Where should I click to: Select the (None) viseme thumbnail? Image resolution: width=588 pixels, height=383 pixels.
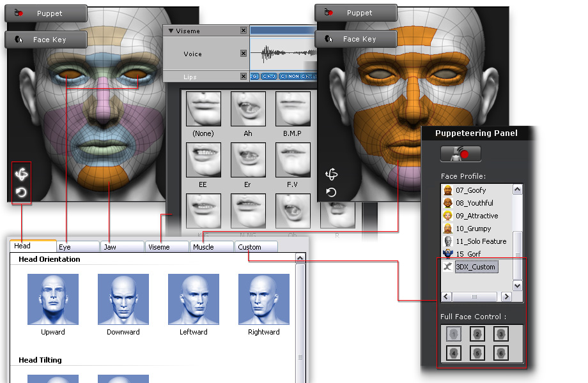(x=204, y=109)
